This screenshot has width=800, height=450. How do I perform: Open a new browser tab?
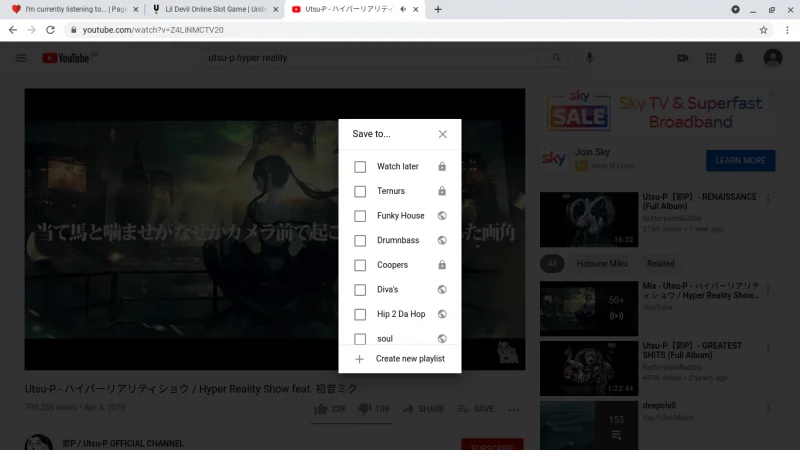pyautogui.click(x=438, y=9)
